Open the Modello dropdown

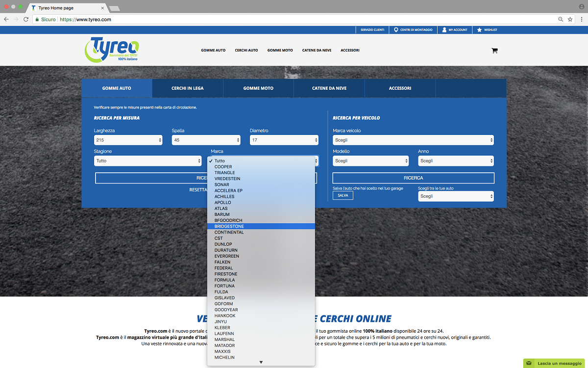(x=371, y=161)
